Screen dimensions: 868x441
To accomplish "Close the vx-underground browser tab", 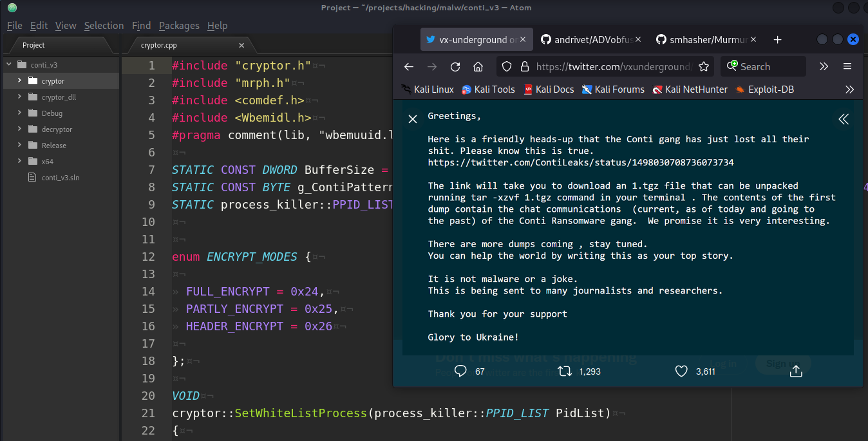I will point(524,39).
